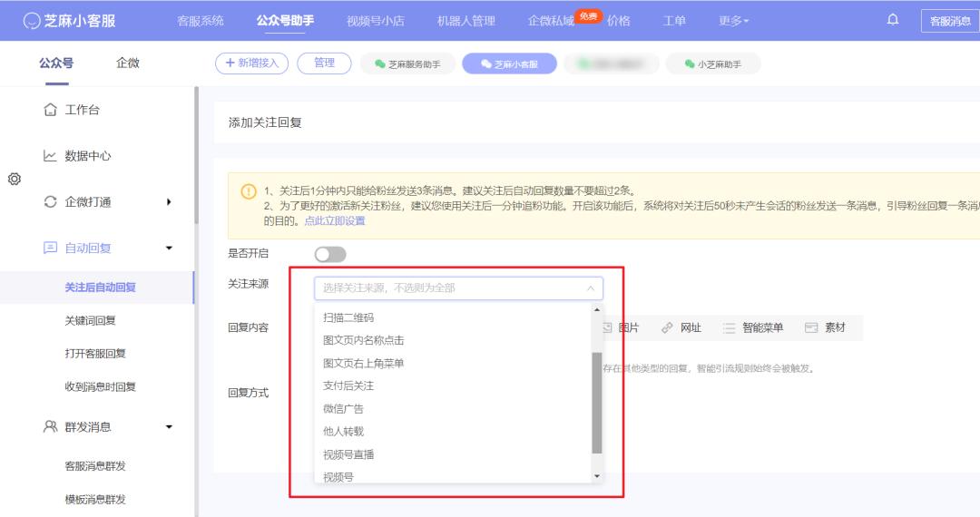This screenshot has height=517, width=980.
Task: Open 价格 in top navigation
Action: (x=619, y=21)
